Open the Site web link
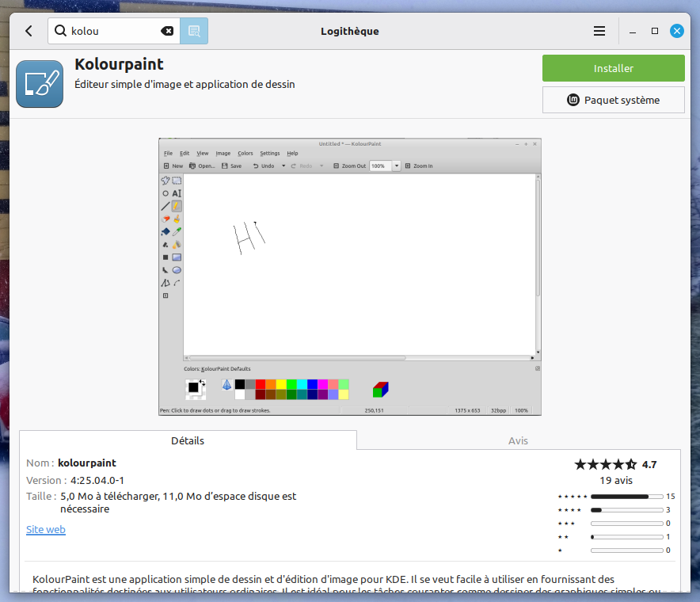 tap(46, 529)
